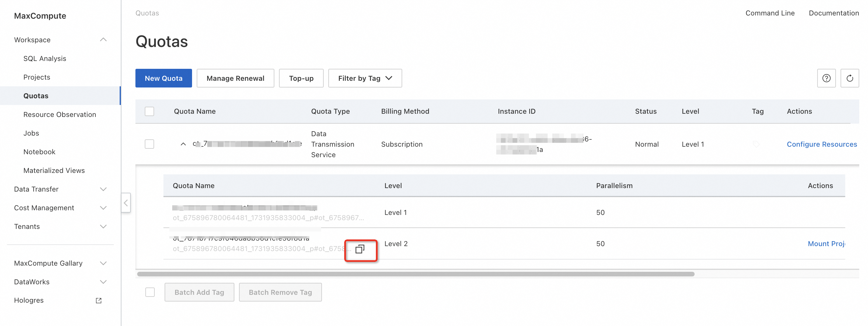Open the Filter by Tag dropdown
The image size is (868, 326).
click(x=365, y=78)
